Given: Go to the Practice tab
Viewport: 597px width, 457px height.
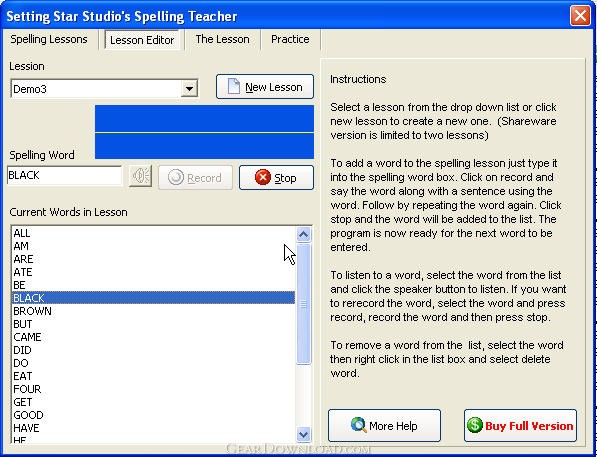Looking at the screenshot, I should coord(290,39).
